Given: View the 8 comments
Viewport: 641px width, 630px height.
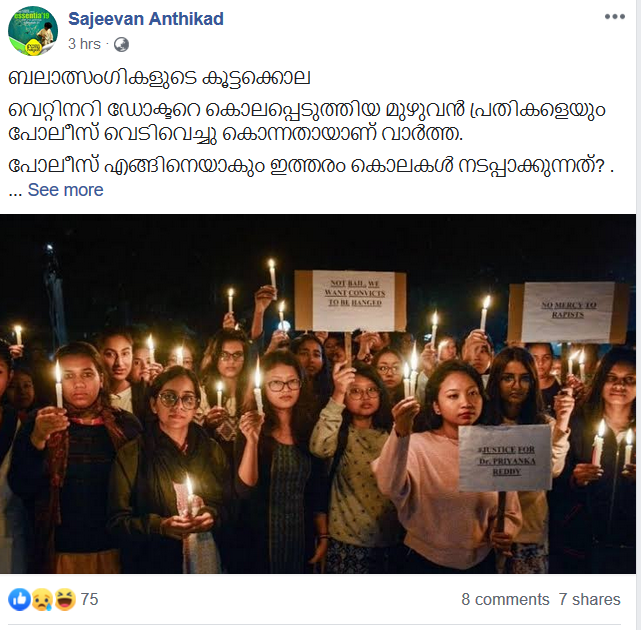Looking at the screenshot, I should tap(505, 599).
